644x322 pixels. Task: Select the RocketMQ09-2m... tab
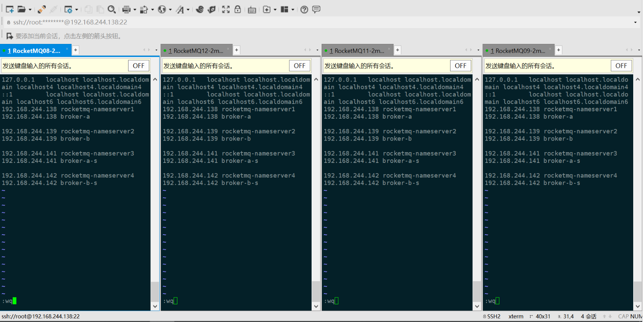520,50
